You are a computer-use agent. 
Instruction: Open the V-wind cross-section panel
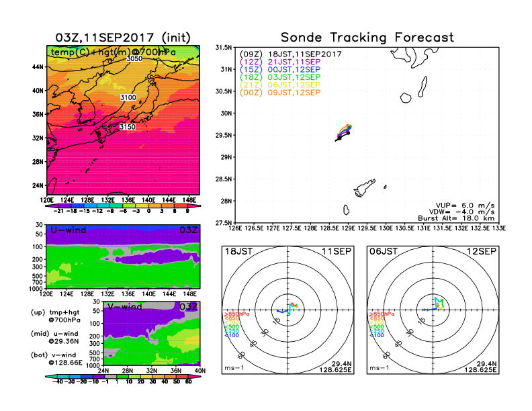(152, 333)
